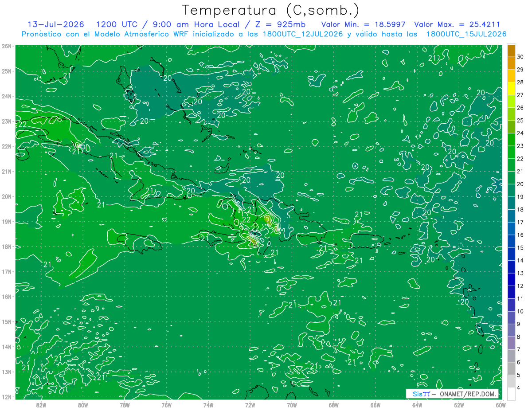Click the '24N' latitude axis label
Viewport: 532px width, 411px height.
click(x=7, y=96)
